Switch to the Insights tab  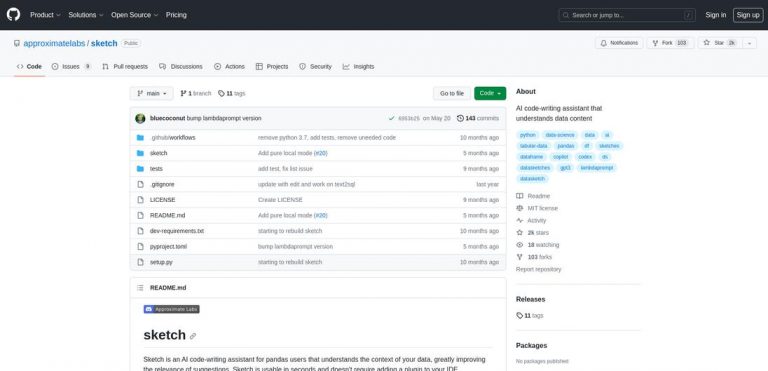click(359, 67)
